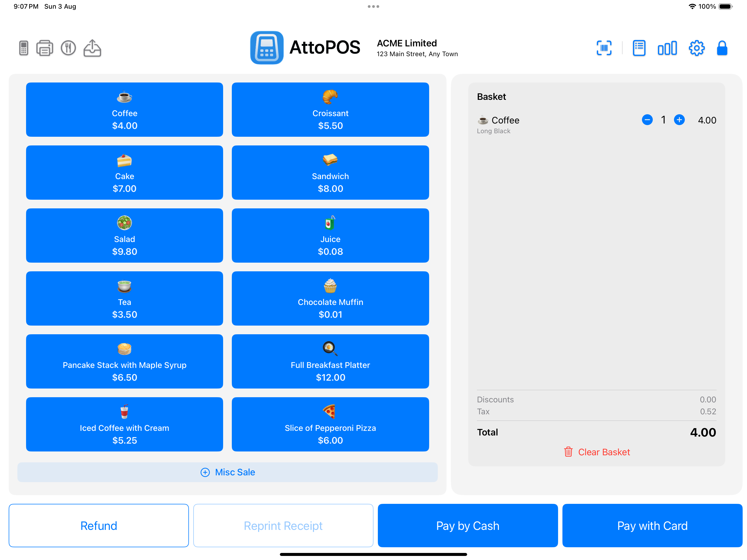
Task: Select the payment terminal icon
Action: (23, 48)
